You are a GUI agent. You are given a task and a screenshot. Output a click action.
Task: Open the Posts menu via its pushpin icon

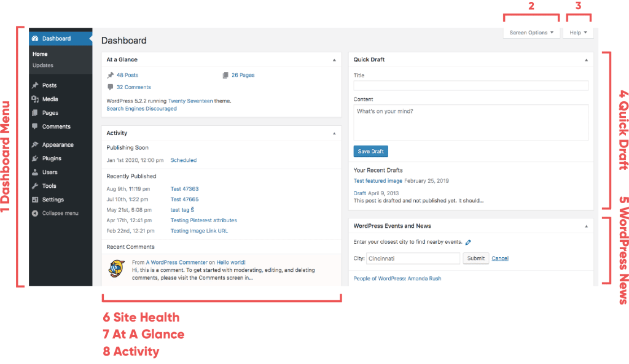click(x=36, y=85)
